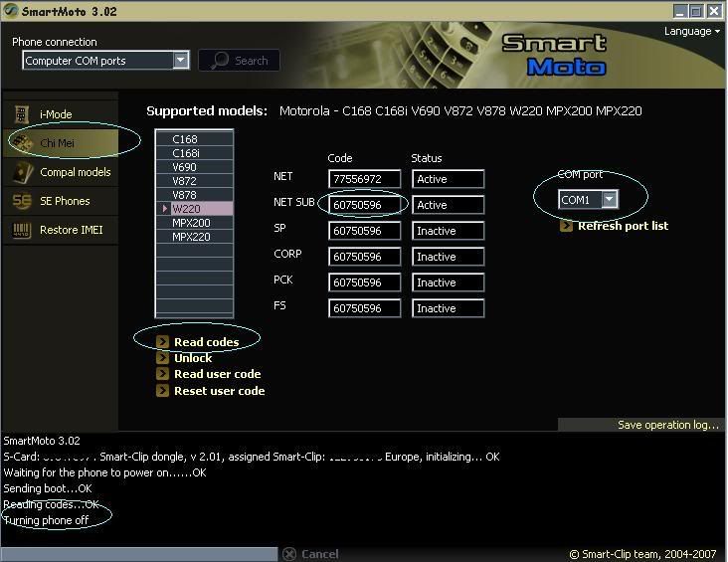This screenshot has height=562, width=728.
Task: Minimize the SmartMoto window
Action: (x=680, y=11)
